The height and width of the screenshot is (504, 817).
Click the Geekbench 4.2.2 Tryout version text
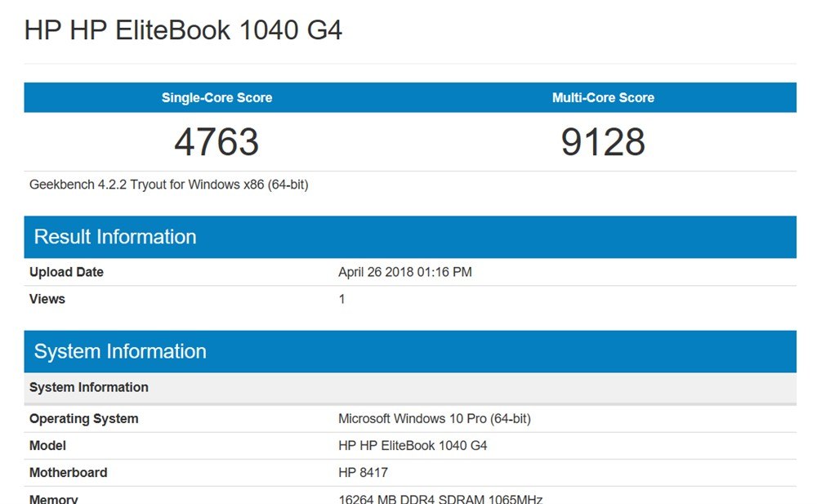point(168,185)
